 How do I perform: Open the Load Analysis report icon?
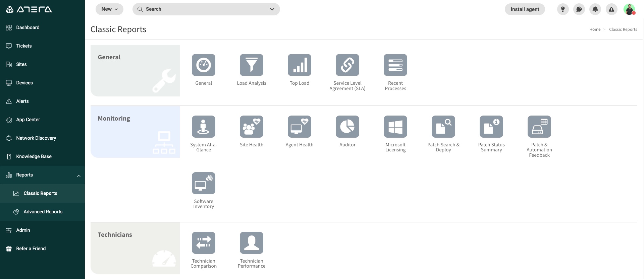pyautogui.click(x=251, y=65)
